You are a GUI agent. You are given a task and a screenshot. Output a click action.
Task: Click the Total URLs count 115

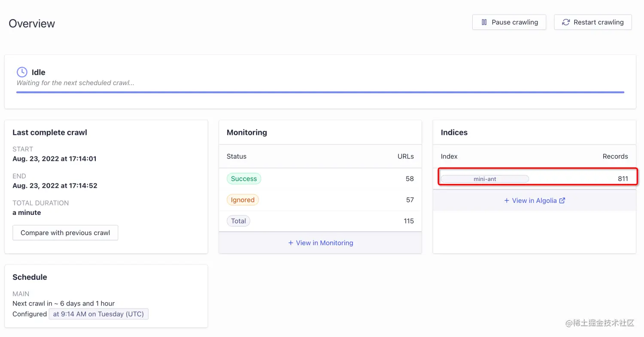[409, 221]
